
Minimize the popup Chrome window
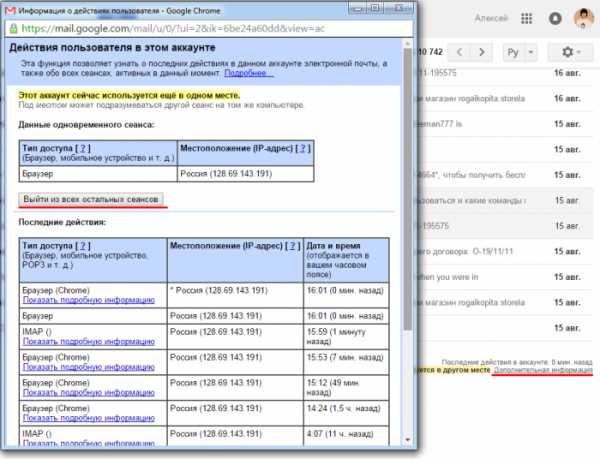point(359,8)
